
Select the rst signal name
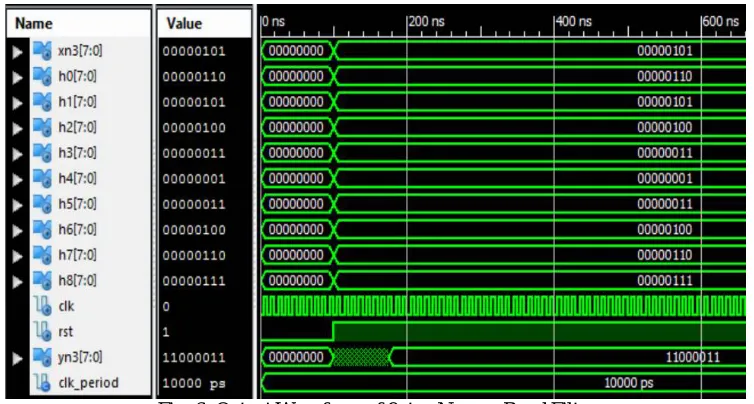pos(65,332)
